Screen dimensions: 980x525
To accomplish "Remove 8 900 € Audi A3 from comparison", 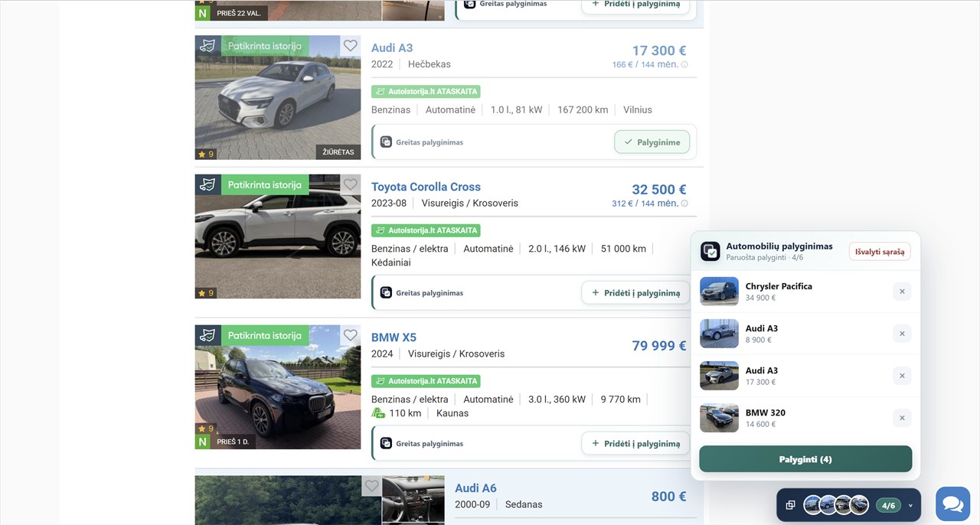I will pos(902,334).
